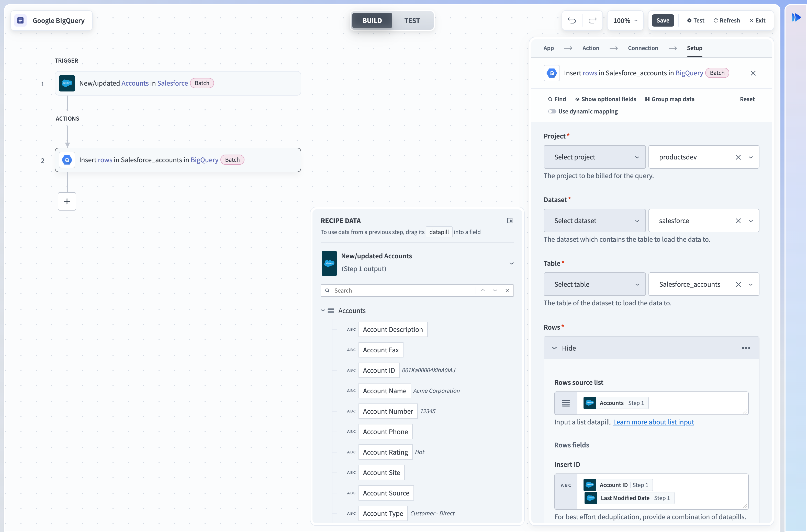The width and height of the screenshot is (807, 532).
Task: Dock the Recipe Data panel
Action: click(x=510, y=221)
